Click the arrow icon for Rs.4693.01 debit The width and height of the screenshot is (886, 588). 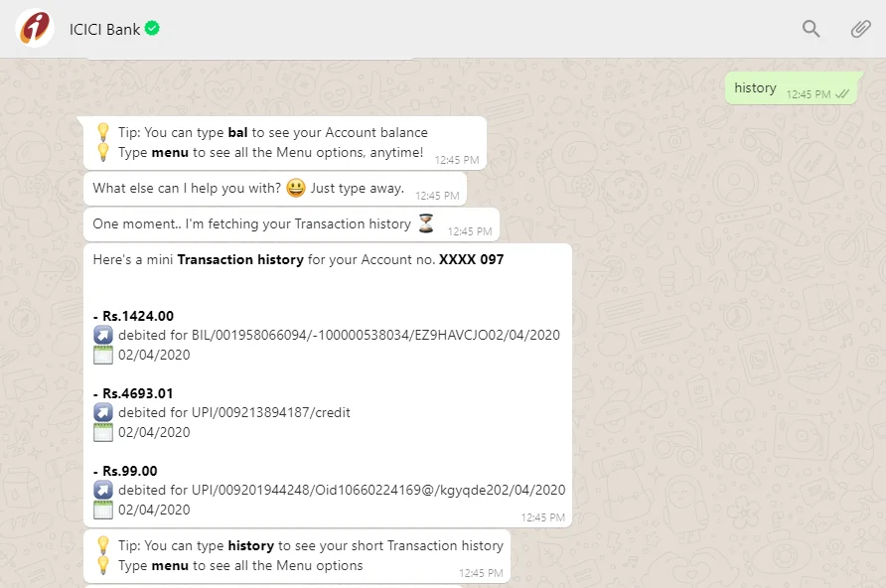pyautogui.click(x=103, y=412)
